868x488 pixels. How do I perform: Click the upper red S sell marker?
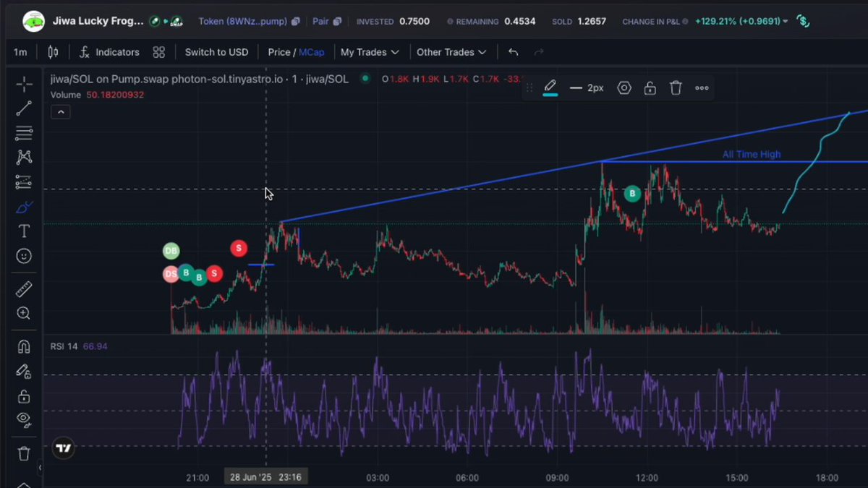point(239,249)
